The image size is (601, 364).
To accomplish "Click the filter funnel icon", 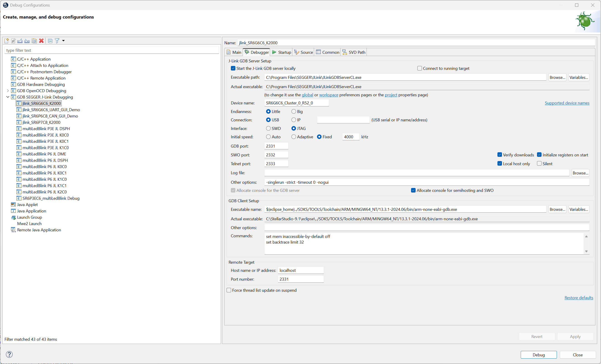I will pos(57,41).
